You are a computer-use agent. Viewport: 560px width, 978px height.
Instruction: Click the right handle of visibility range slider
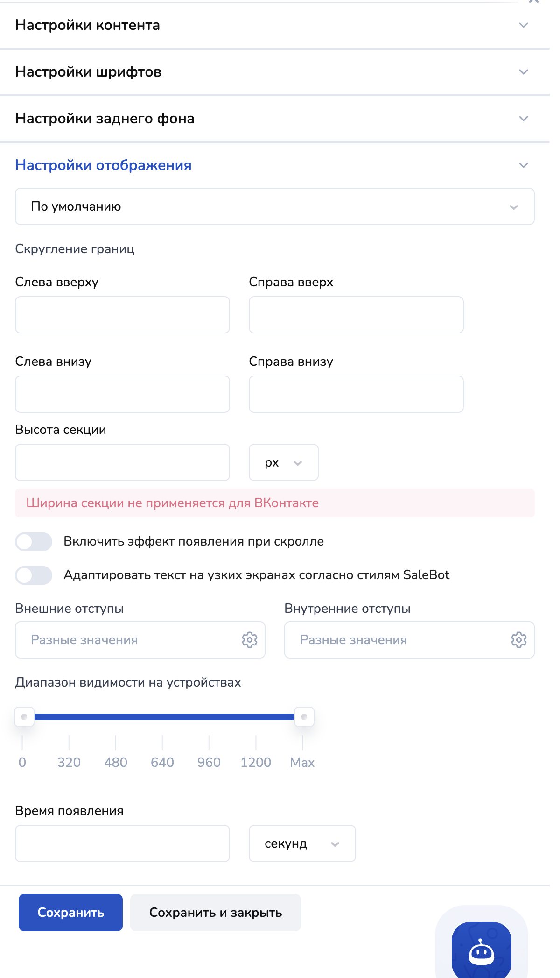304,717
